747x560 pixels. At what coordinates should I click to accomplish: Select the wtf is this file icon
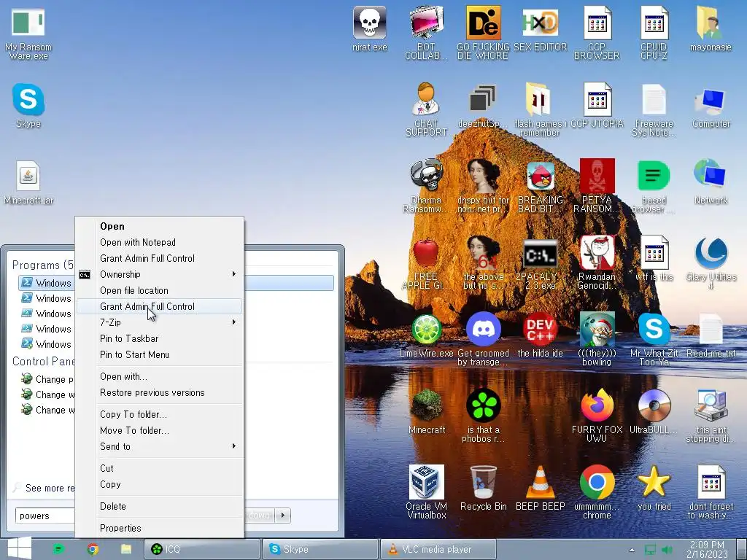pyautogui.click(x=654, y=253)
